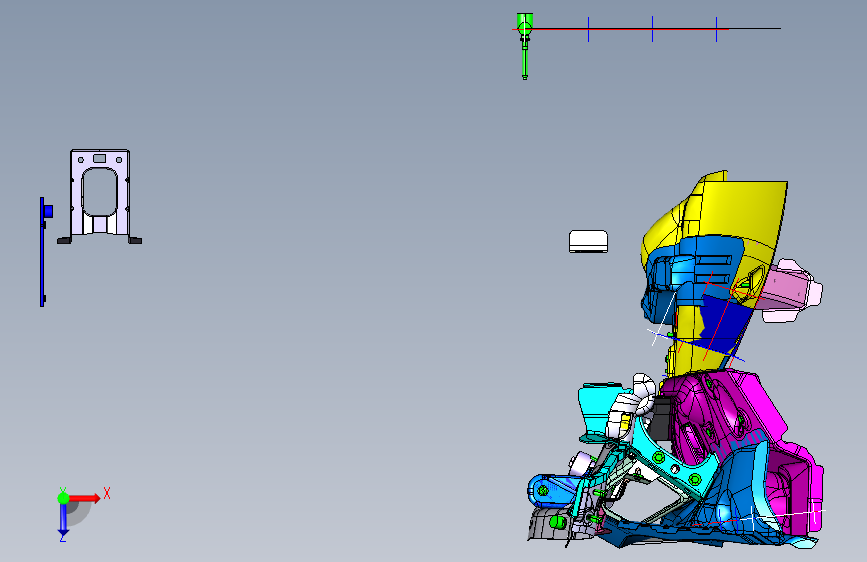The image size is (867, 562).
Task: Click the small white rounded block
Action: (588, 242)
